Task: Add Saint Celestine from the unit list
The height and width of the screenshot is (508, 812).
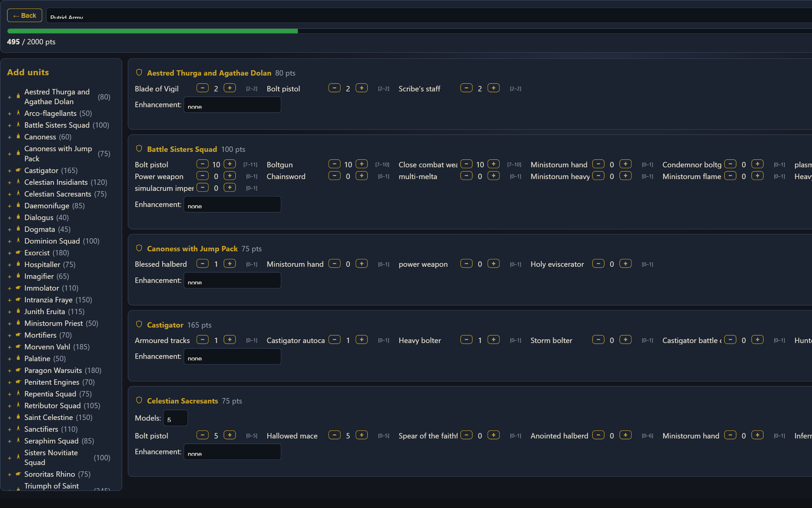Action: [x=9, y=418]
